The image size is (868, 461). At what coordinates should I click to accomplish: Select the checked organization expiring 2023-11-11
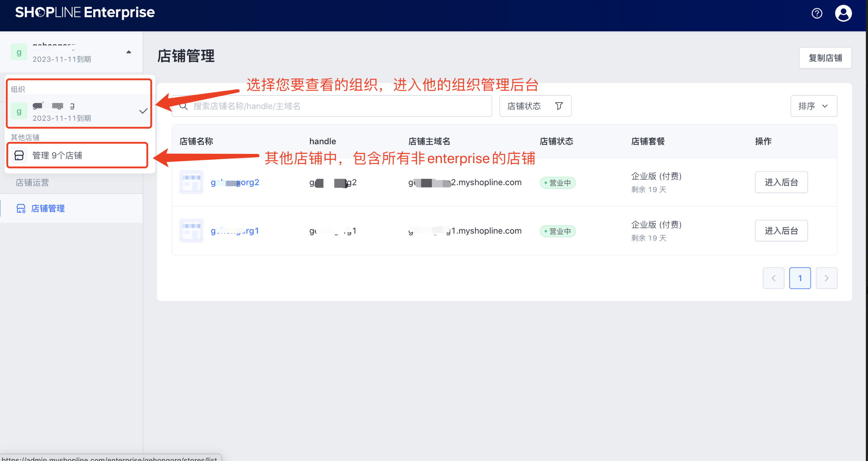pos(79,112)
